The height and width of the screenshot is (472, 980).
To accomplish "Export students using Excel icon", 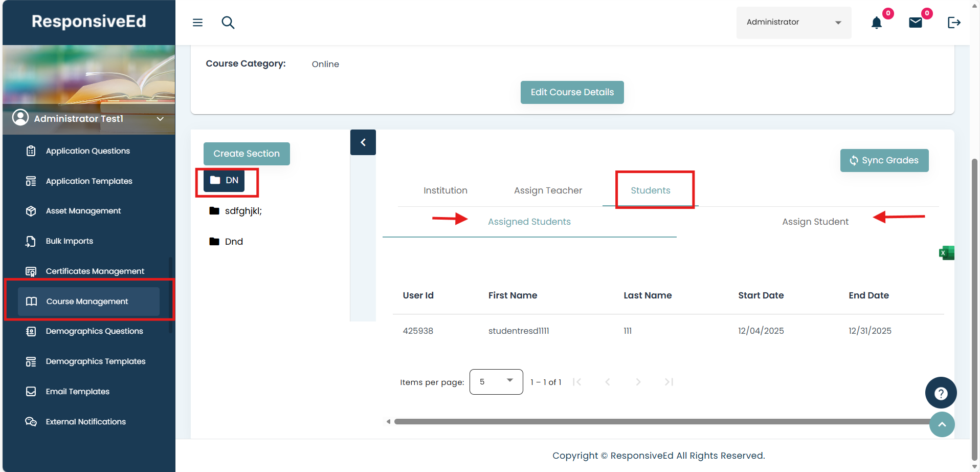I will (x=946, y=253).
